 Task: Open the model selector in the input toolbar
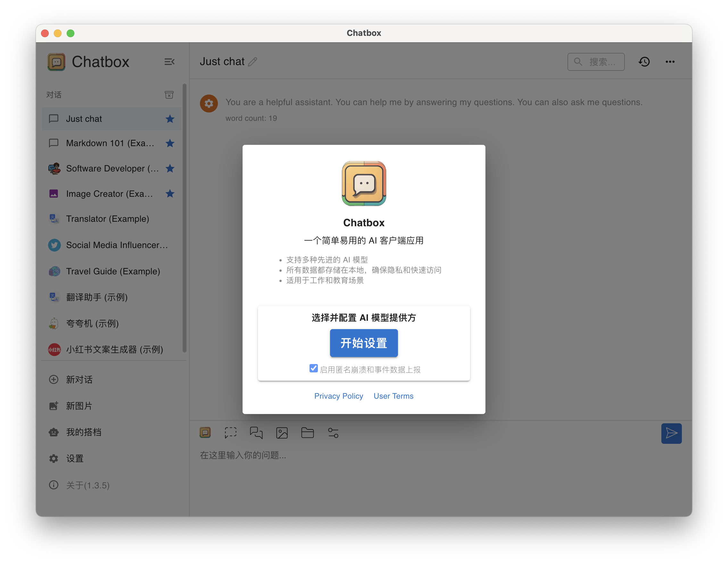[x=205, y=432]
